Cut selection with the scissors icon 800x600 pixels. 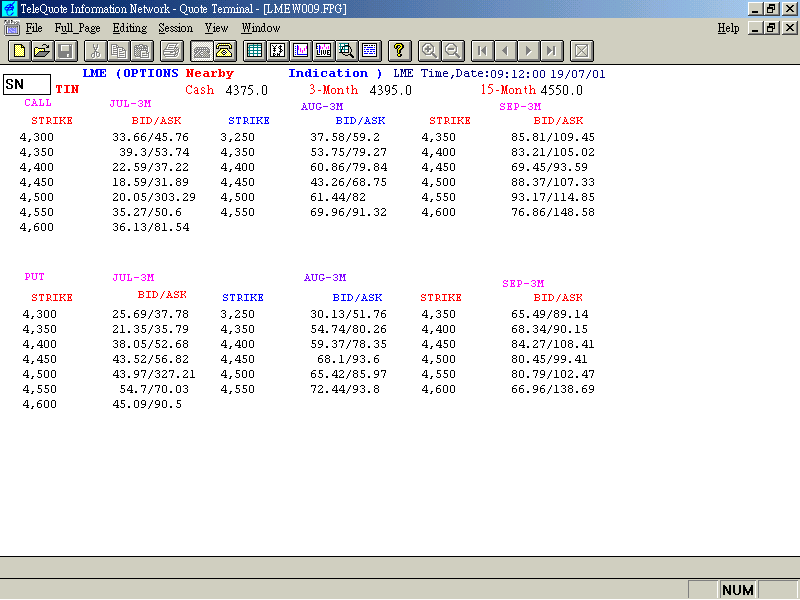tap(95, 51)
